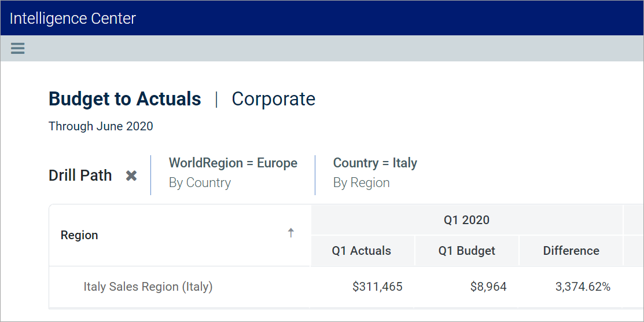644x322 pixels.
Task: Select the WorldRegion = Europe drill step
Action: pyautogui.click(x=233, y=163)
